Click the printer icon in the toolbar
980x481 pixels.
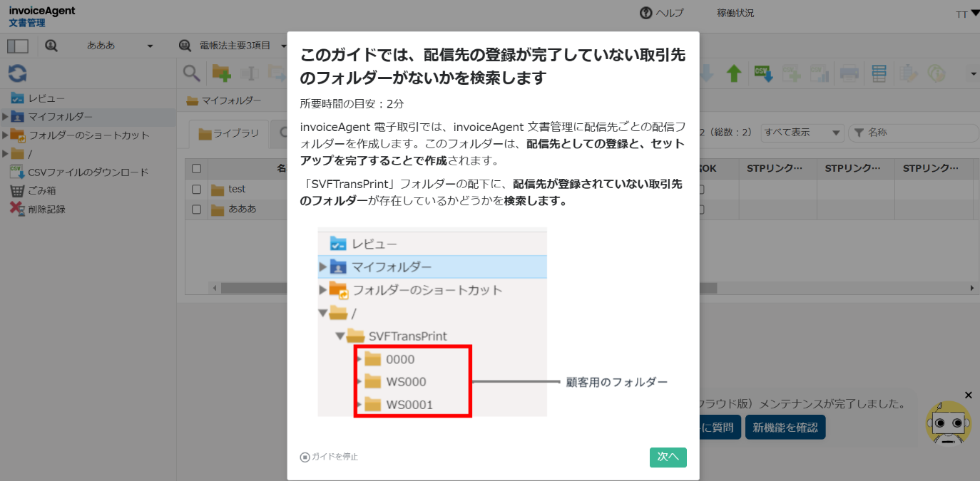[x=849, y=73]
